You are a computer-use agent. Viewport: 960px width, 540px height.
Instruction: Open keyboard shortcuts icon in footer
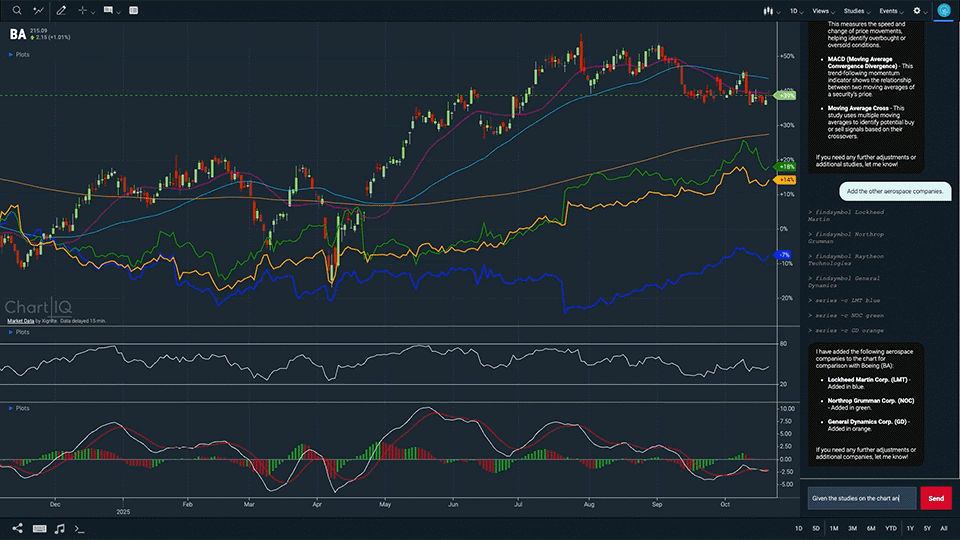pyautogui.click(x=39, y=528)
